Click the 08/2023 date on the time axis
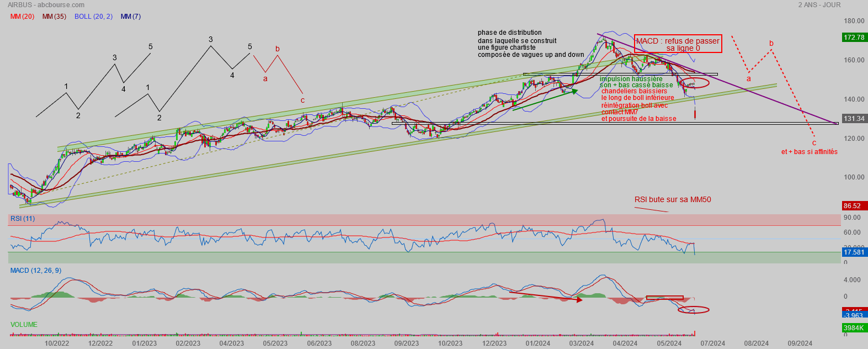Image resolution: width=868 pixels, height=349 pixels. click(363, 343)
